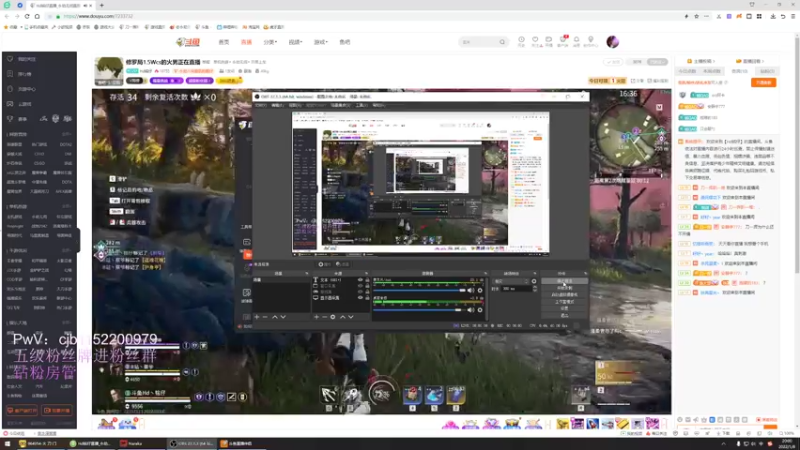Screen dimensions: 800x450
Task: Focus the Douyu search input field
Action: tap(479, 42)
